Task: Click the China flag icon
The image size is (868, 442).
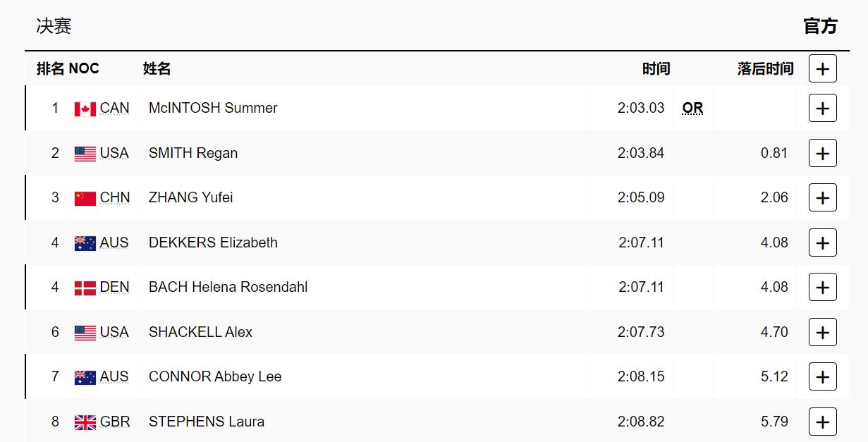Action: coord(85,198)
